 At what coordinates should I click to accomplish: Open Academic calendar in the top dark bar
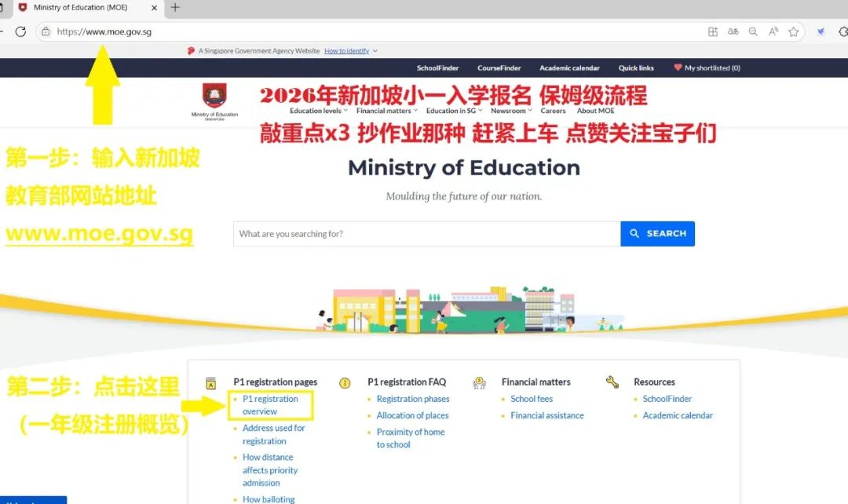[569, 68]
